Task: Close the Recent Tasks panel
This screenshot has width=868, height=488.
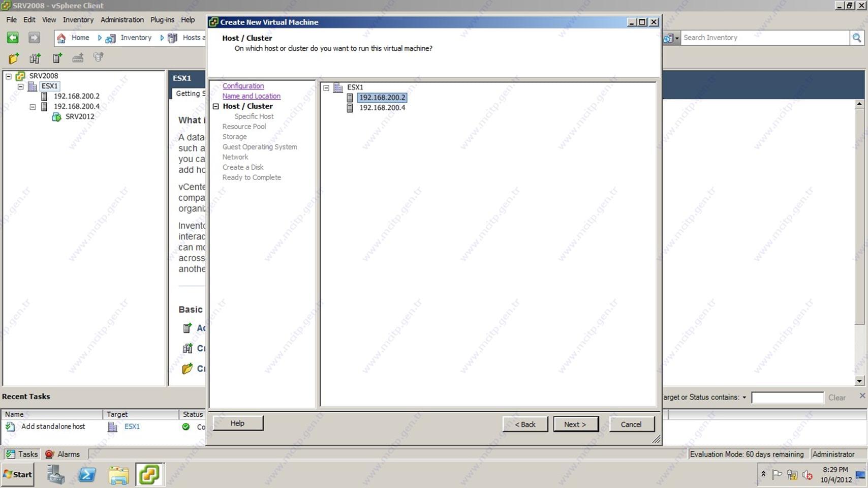Action: [862, 395]
